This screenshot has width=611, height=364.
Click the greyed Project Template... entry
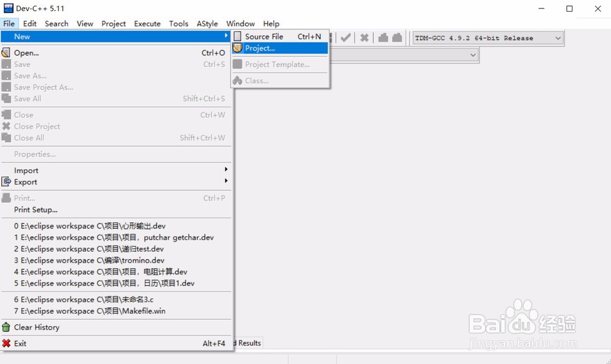[280, 65]
